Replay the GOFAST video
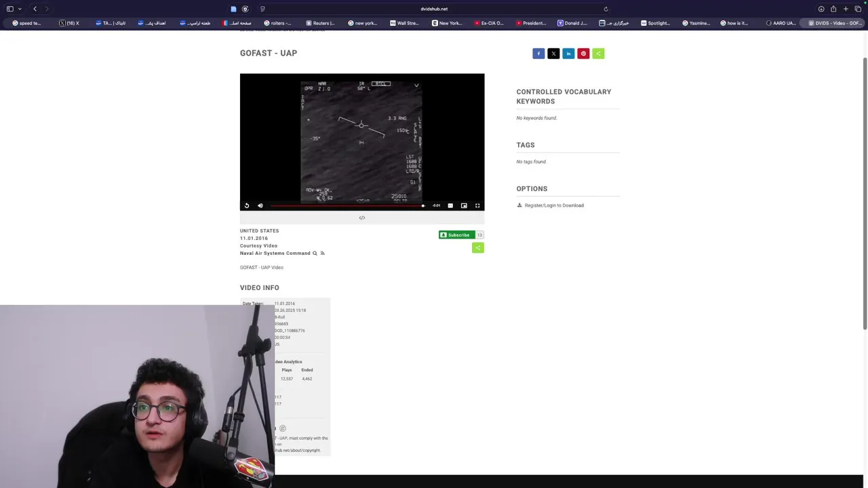The width and height of the screenshot is (868, 488). (247, 205)
